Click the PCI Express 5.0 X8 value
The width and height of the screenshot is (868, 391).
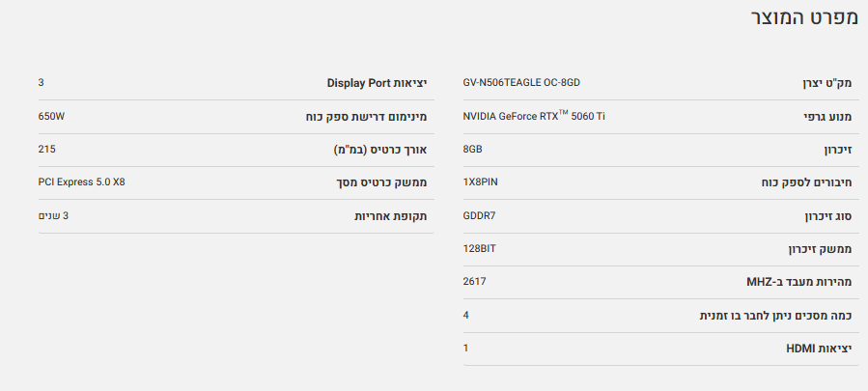tap(81, 182)
